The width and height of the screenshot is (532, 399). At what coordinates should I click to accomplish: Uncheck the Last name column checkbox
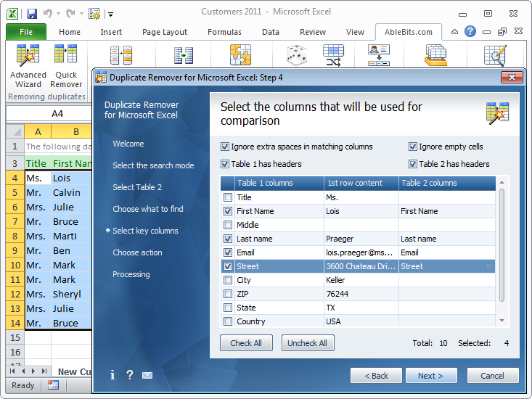coord(228,239)
